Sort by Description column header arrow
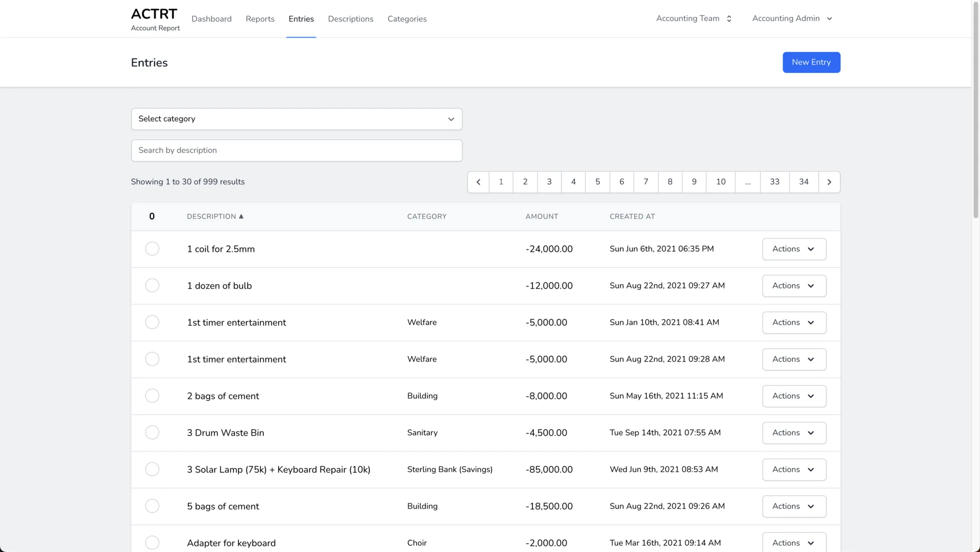 click(x=241, y=217)
